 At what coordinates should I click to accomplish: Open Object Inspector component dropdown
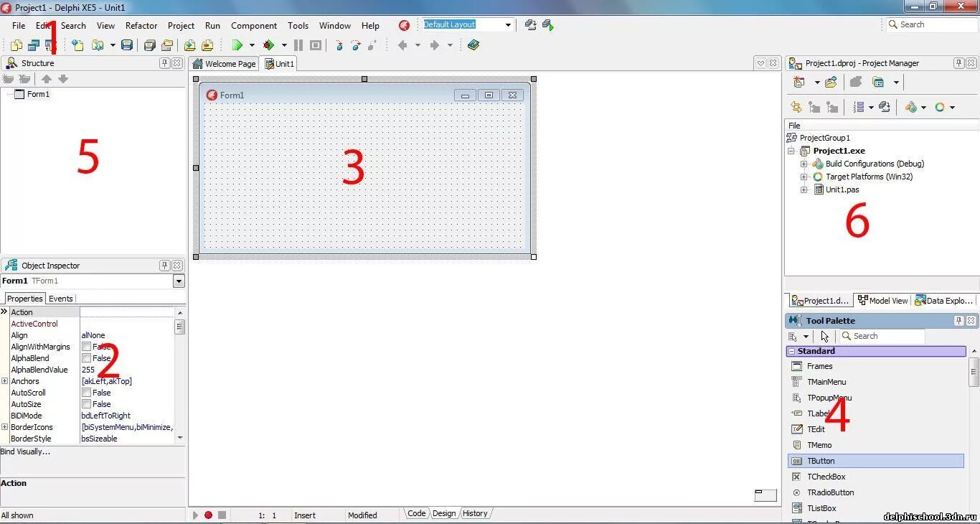pyautogui.click(x=179, y=281)
